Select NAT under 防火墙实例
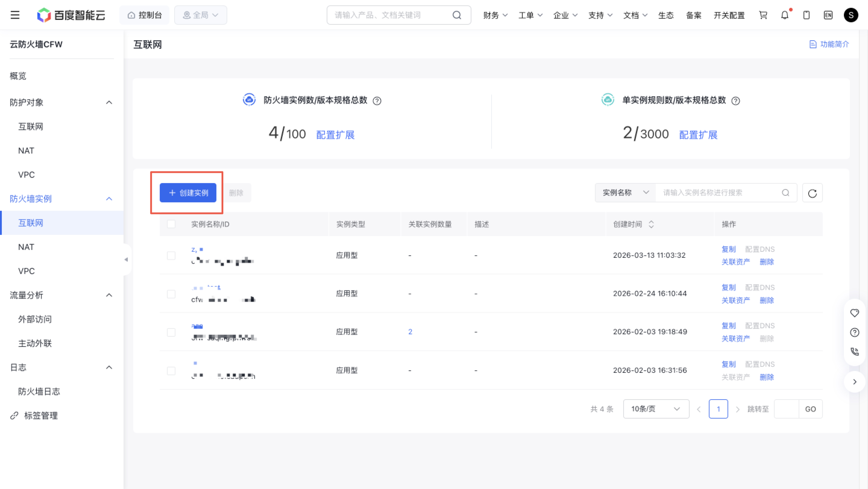This screenshot has height=489, width=868. [26, 247]
